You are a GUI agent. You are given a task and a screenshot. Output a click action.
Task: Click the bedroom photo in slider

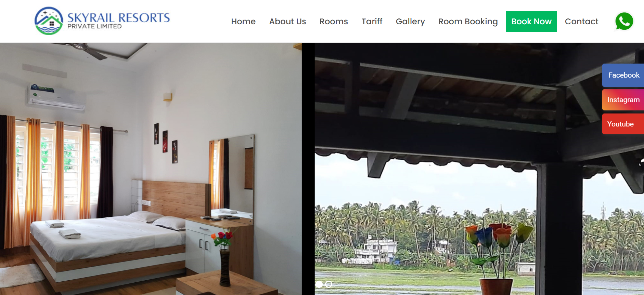click(151, 169)
